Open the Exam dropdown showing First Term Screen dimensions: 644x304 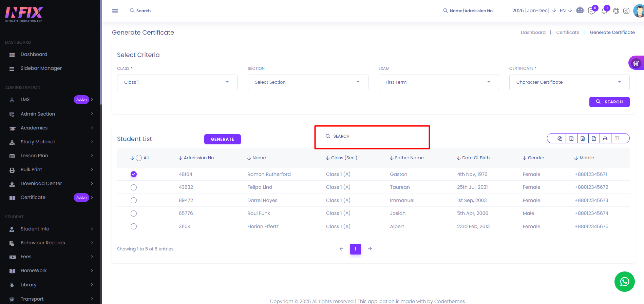pos(439,82)
